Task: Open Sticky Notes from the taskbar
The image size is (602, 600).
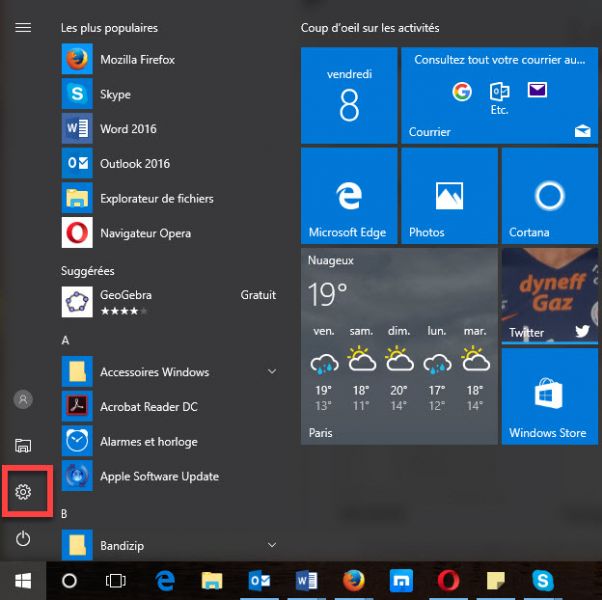Action: pos(496,580)
